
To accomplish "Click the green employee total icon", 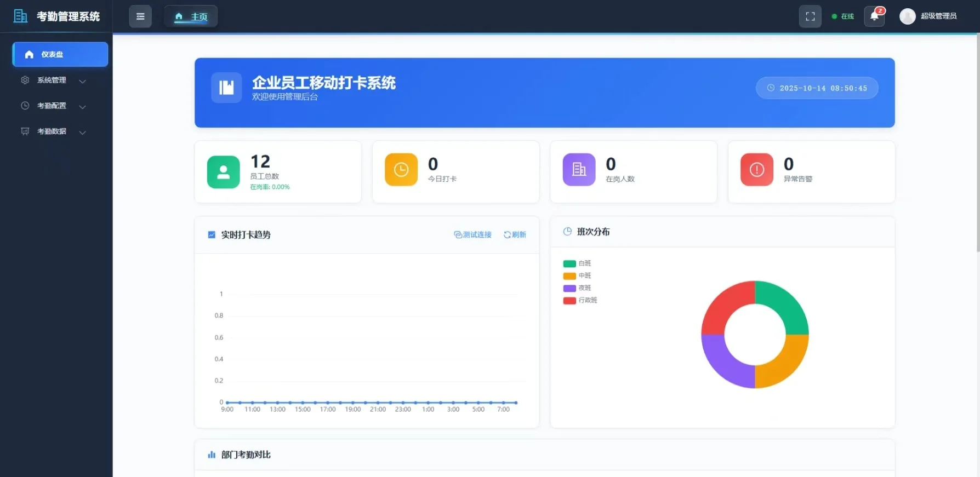I will click(224, 172).
